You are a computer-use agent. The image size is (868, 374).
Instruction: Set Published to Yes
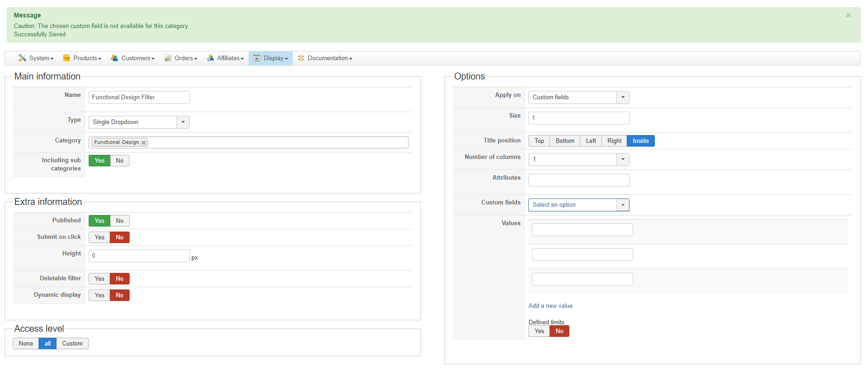pos(99,221)
